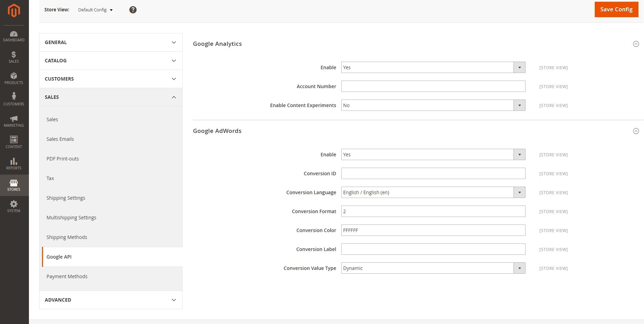Select Payment Methods in the Sales list
The height and width of the screenshot is (324, 644).
(67, 276)
